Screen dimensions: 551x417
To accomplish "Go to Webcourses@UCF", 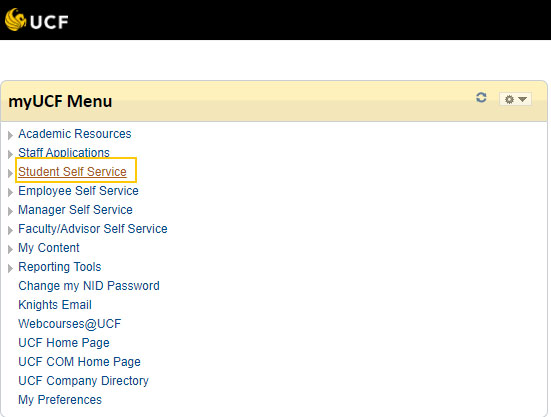I will [70, 324].
